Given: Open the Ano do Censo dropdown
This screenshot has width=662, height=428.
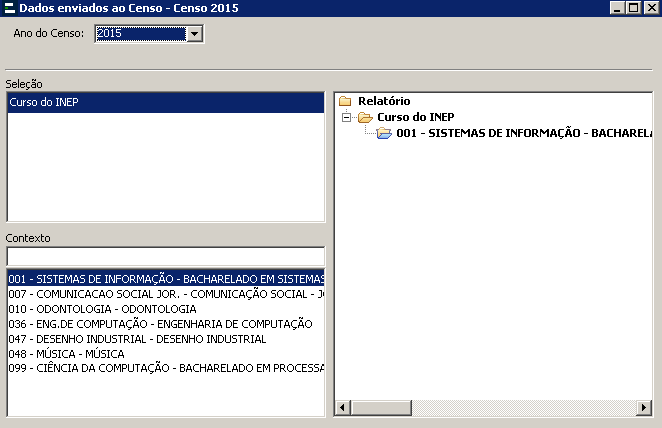Looking at the screenshot, I should tap(195, 34).
